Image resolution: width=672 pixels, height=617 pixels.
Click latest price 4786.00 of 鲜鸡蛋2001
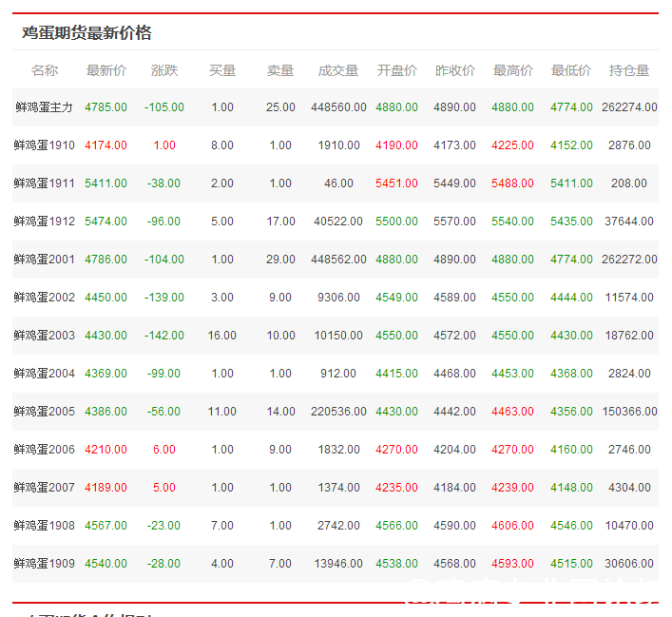coord(106,260)
